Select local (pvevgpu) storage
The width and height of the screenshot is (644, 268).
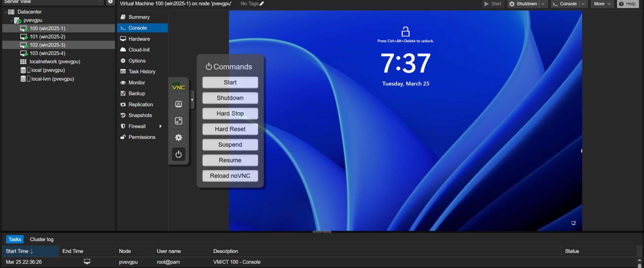point(59,70)
